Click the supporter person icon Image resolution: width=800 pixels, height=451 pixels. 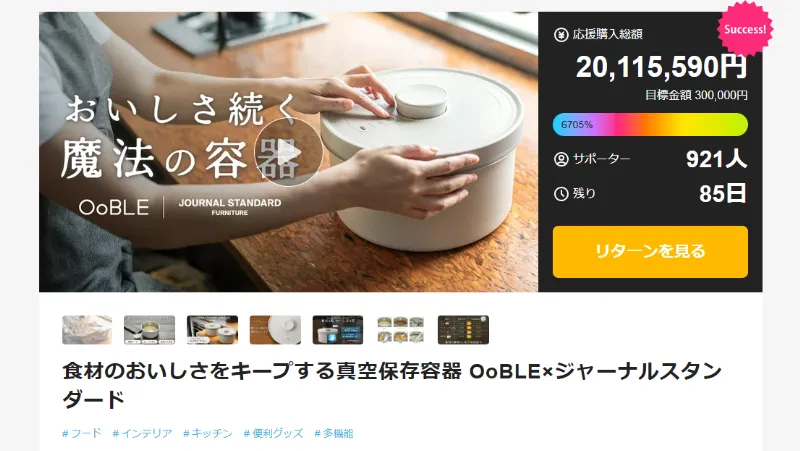pyautogui.click(x=561, y=159)
